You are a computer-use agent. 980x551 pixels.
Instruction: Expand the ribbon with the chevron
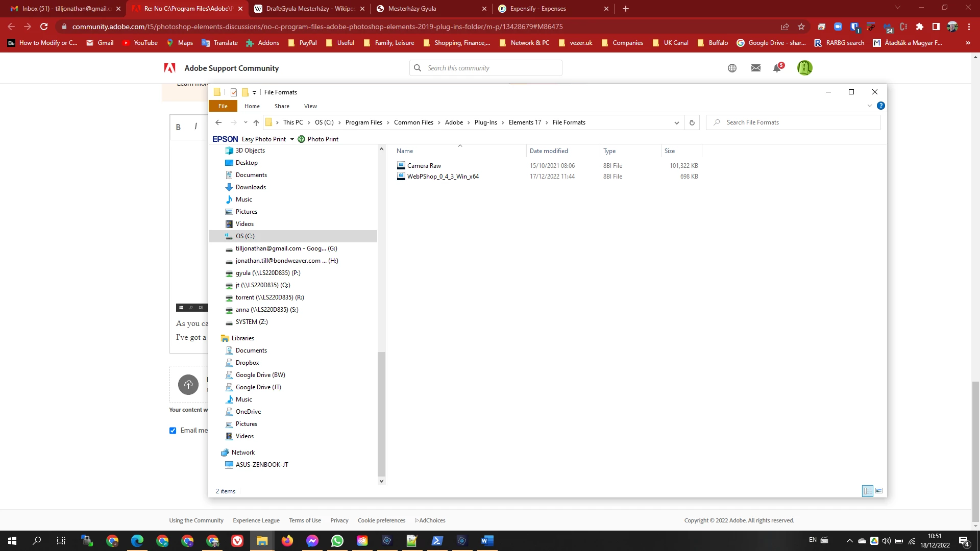coord(870,106)
